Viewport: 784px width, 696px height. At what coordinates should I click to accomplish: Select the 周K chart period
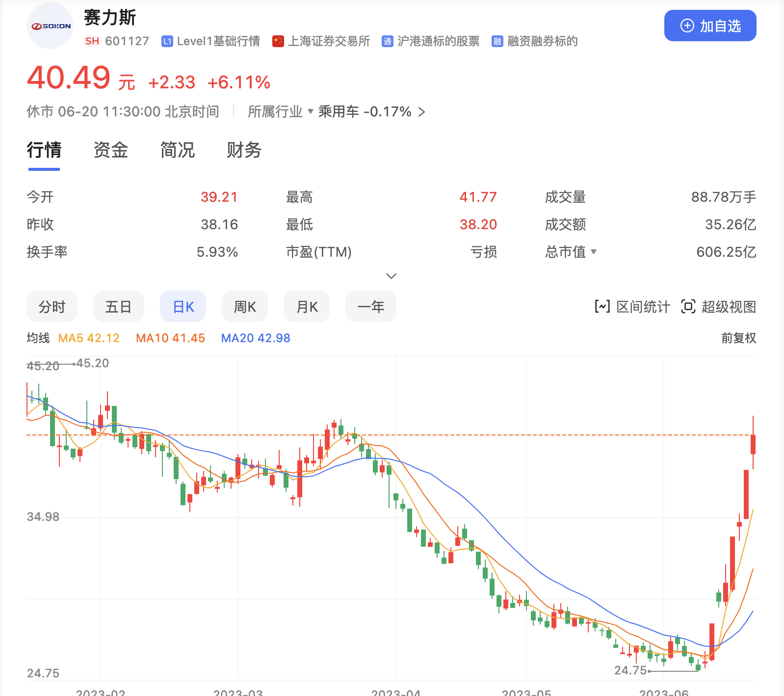pos(245,307)
